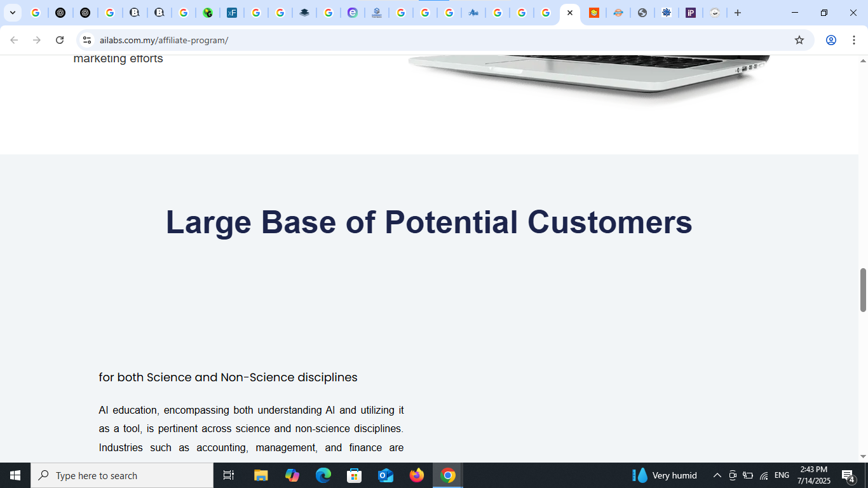
Task: Open Task View from the taskbar
Action: 229,475
